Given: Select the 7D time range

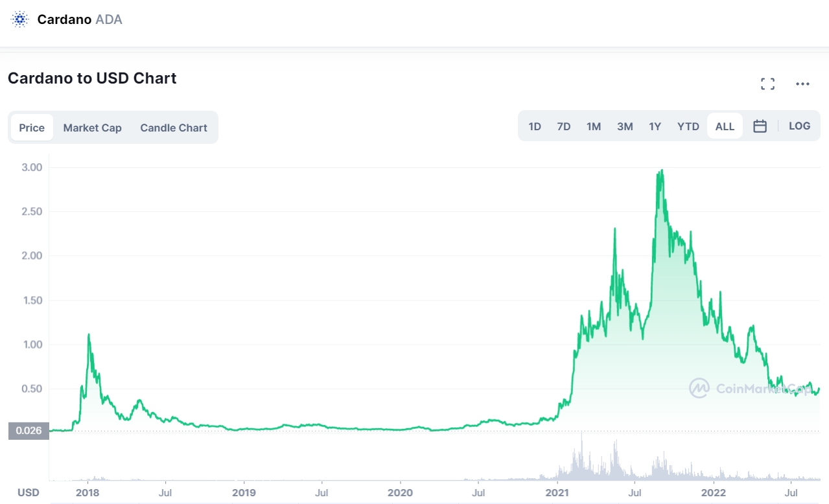Looking at the screenshot, I should click(564, 126).
